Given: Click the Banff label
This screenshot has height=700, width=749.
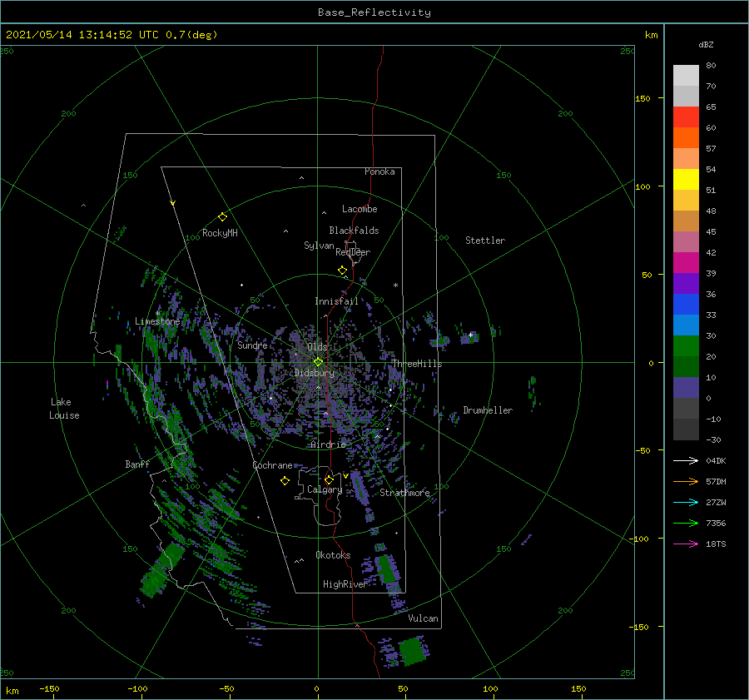Looking at the screenshot, I should point(137,464).
